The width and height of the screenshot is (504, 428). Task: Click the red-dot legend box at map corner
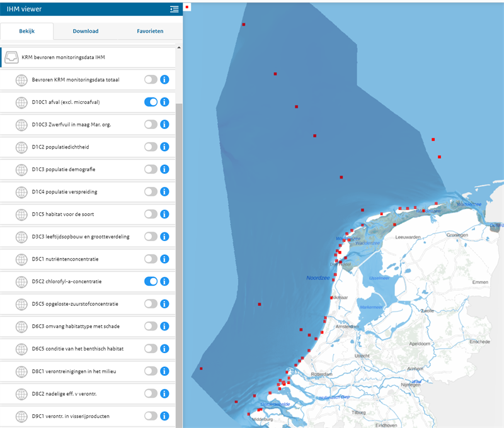pos(186,7)
